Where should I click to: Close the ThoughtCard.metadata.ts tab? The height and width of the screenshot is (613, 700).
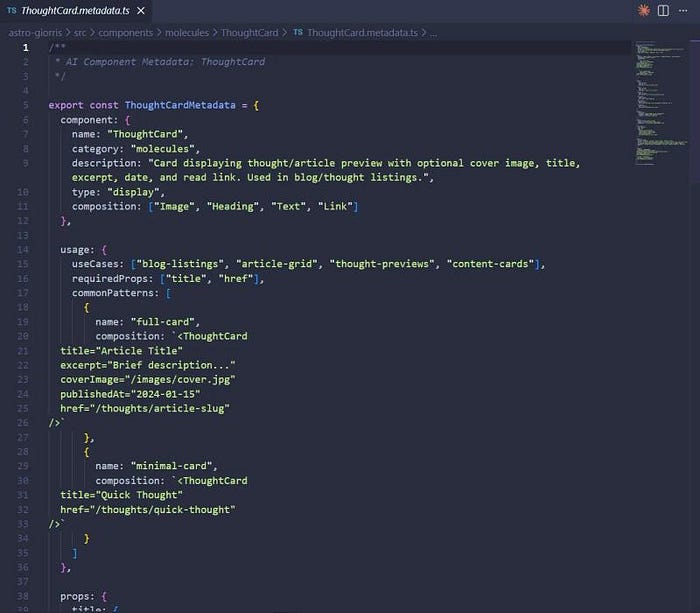[x=141, y=10]
